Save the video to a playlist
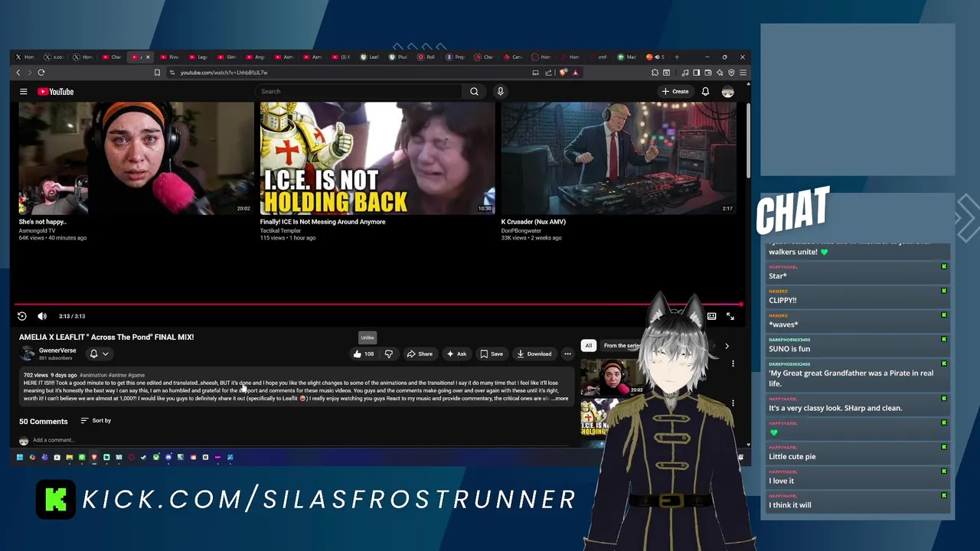This screenshot has height=551, width=980. pos(492,354)
